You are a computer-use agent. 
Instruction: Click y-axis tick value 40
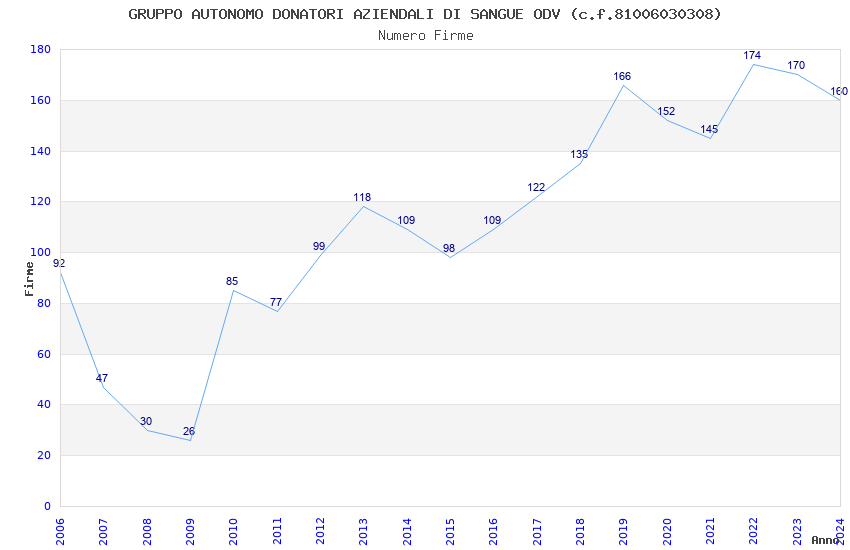point(44,404)
